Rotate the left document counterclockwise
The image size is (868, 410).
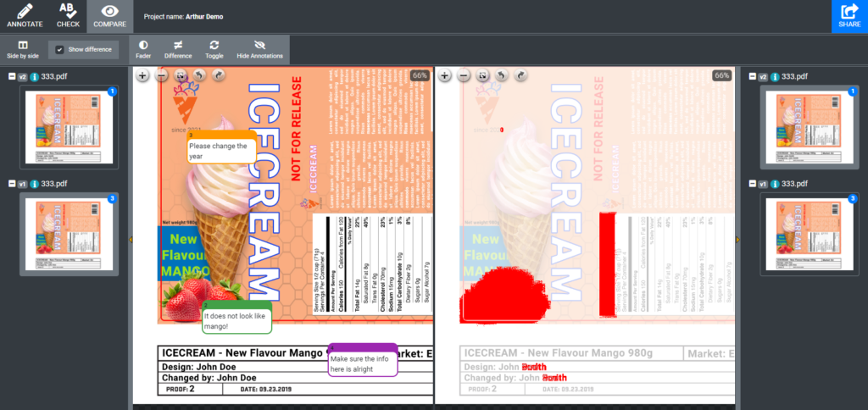click(199, 75)
